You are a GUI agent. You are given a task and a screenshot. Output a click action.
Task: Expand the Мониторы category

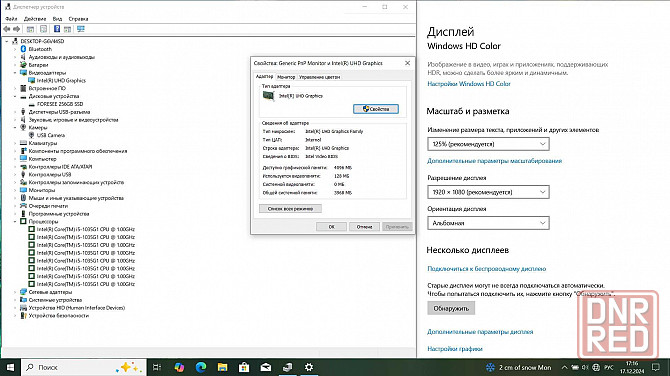tap(15, 190)
